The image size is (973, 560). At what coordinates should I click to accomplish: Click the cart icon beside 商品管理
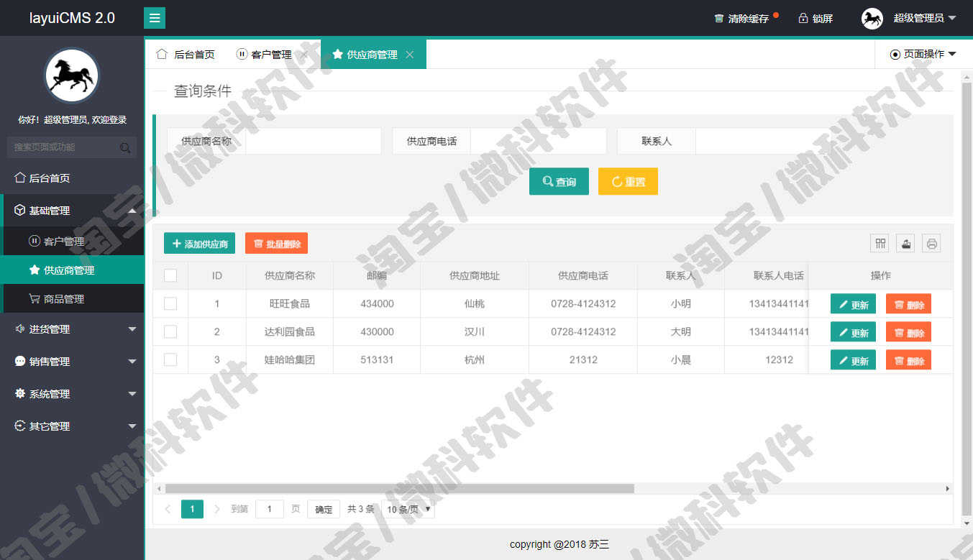coord(35,298)
